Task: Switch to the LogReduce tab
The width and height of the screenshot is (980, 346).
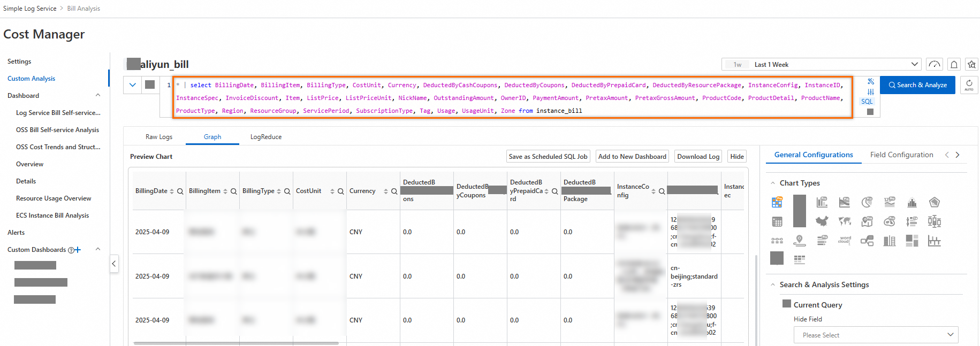Action: (x=266, y=137)
